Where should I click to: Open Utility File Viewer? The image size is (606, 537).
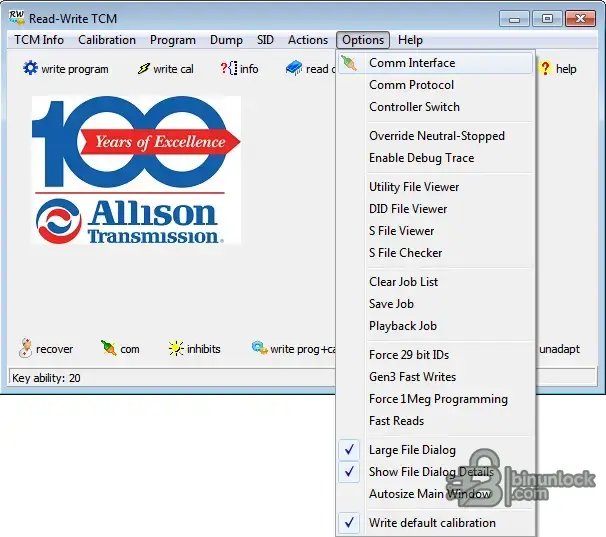tap(437, 187)
